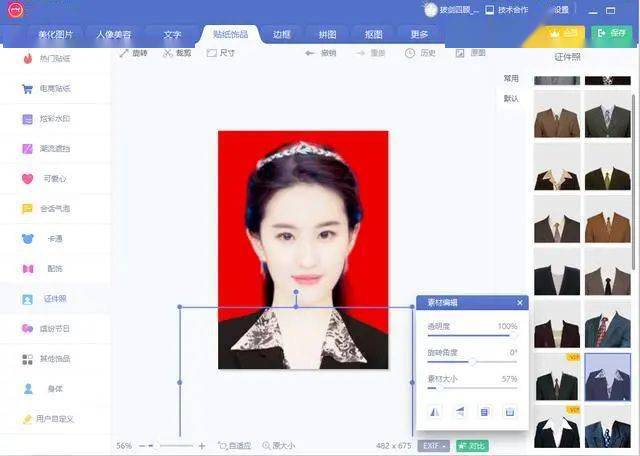This screenshot has height=456, width=640.
Task: Click the canvas zoom slider
Action: (x=171, y=446)
